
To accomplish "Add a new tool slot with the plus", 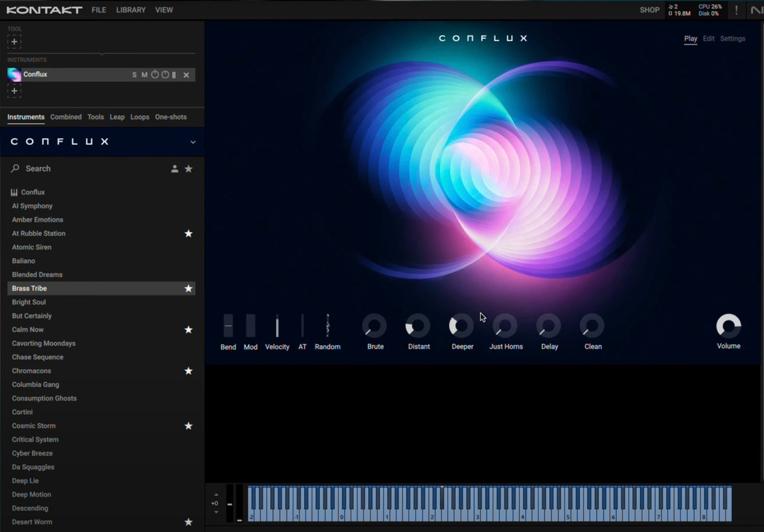I will pos(14,42).
